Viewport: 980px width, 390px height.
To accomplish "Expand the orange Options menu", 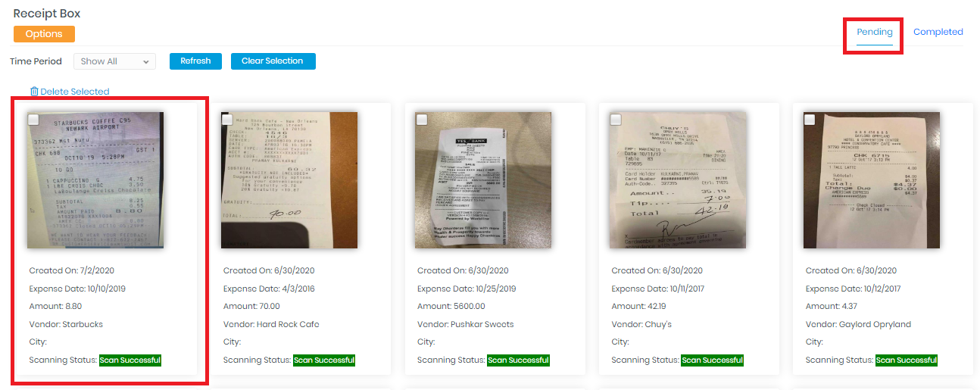I will [x=44, y=34].
